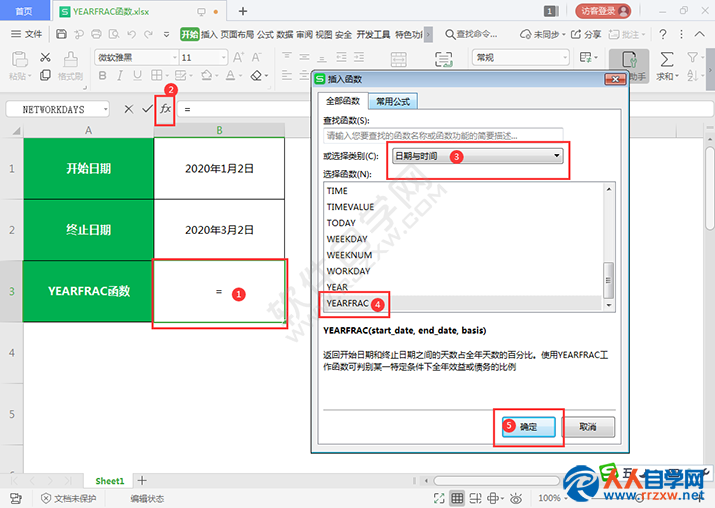Click the normal view icon in status bar
Image resolution: width=715 pixels, height=508 pixels.
(x=457, y=498)
